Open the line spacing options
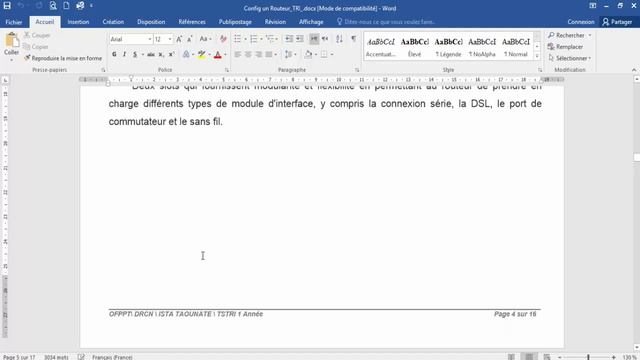Screen dimensions: 640x360 pos(289,54)
